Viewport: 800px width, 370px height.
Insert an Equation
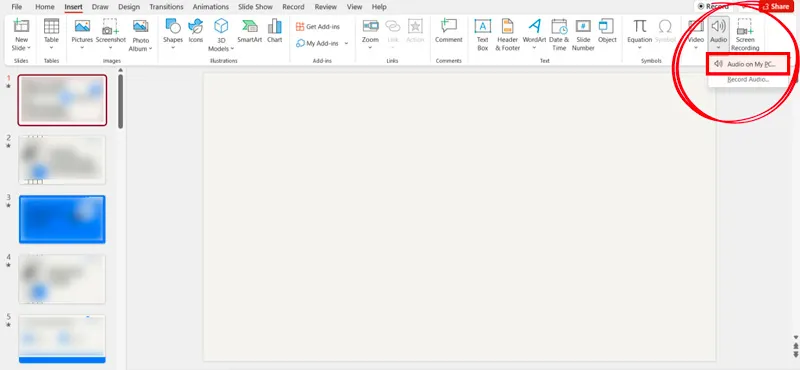pyautogui.click(x=640, y=34)
